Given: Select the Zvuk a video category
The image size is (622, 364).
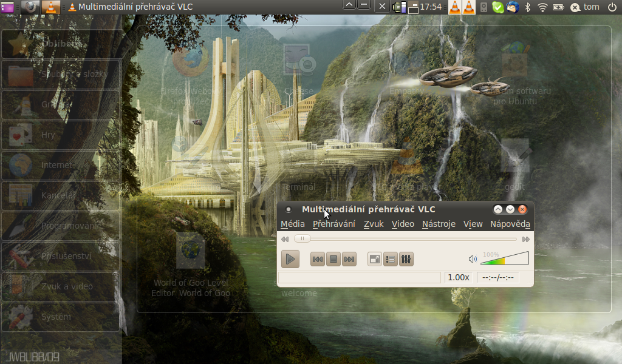Looking at the screenshot, I should (60, 286).
